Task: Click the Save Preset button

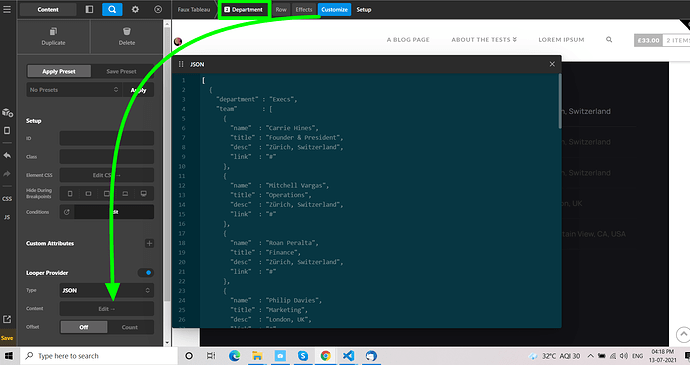Action: [x=121, y=71]
